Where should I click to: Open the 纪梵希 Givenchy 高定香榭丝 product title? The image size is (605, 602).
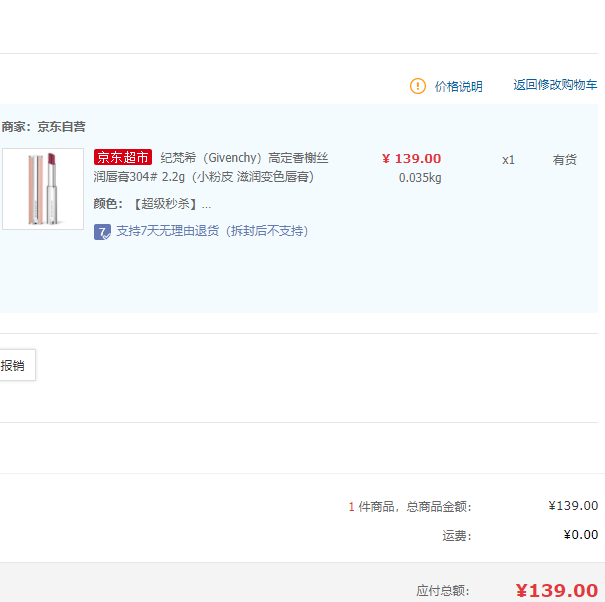244,158
